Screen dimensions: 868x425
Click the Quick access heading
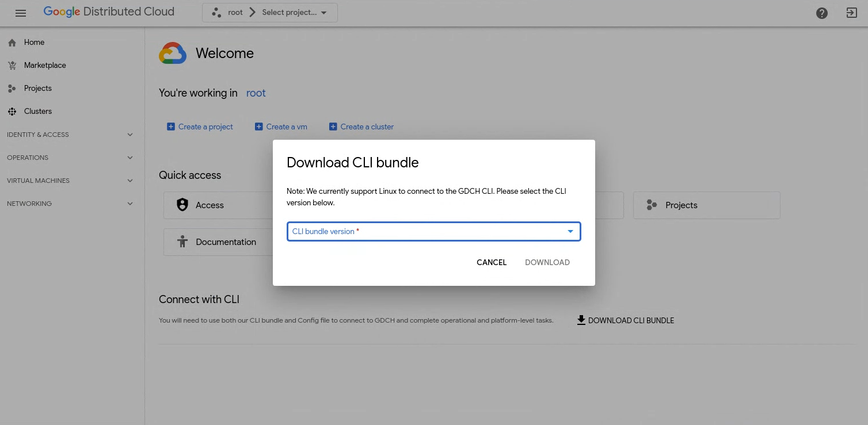coord(190,175)
